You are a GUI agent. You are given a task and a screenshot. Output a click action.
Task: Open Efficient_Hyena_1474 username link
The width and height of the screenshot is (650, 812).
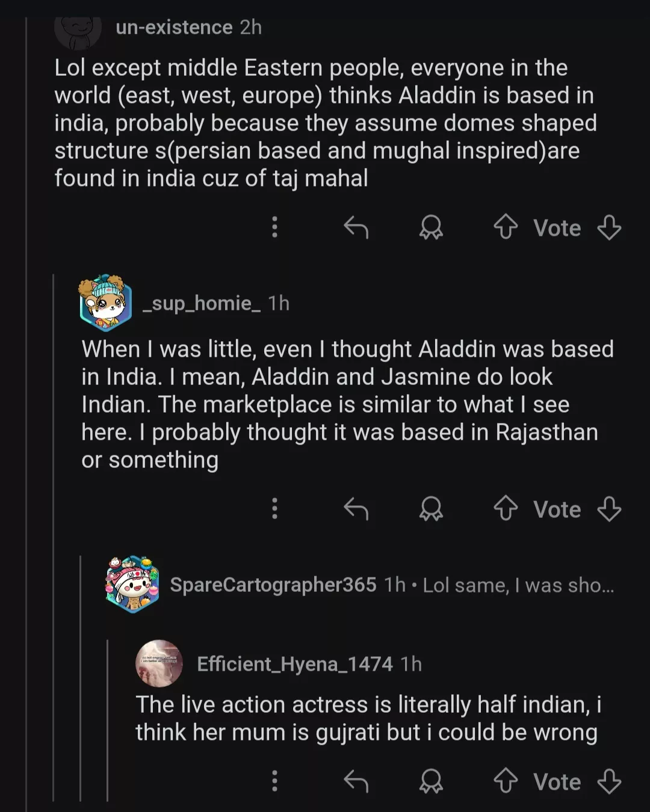[294, 664]
